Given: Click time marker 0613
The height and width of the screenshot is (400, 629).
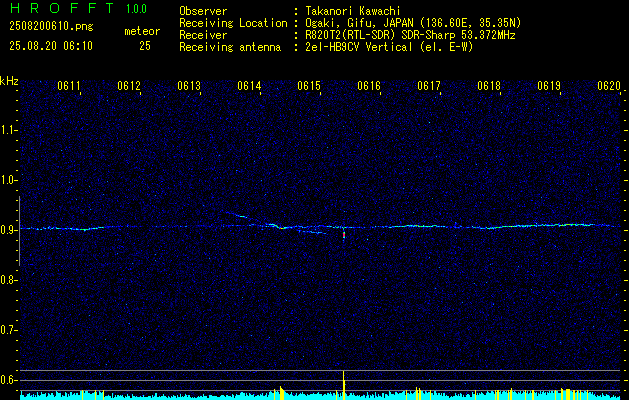Looking at the screenshot, I should click(x=189, y=86).
